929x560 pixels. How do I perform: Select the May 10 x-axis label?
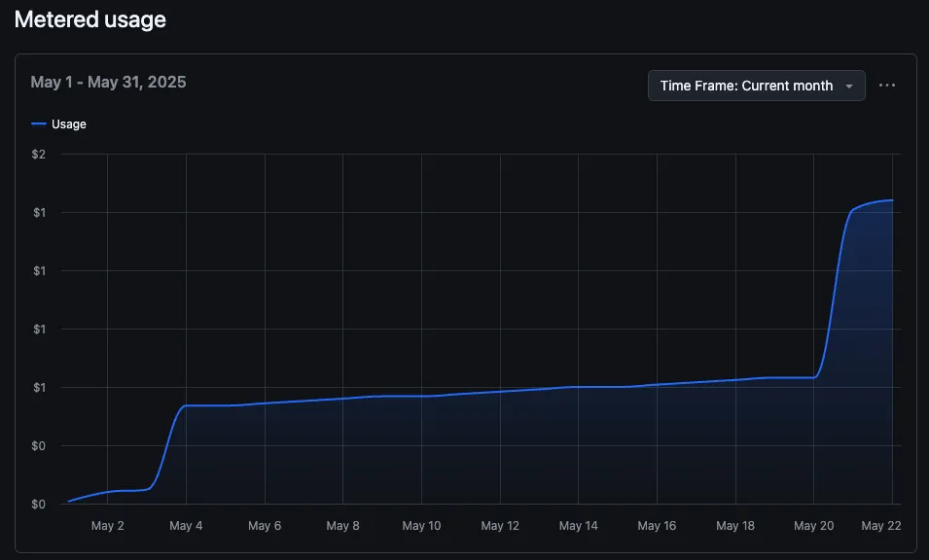[x=421, y=526]
